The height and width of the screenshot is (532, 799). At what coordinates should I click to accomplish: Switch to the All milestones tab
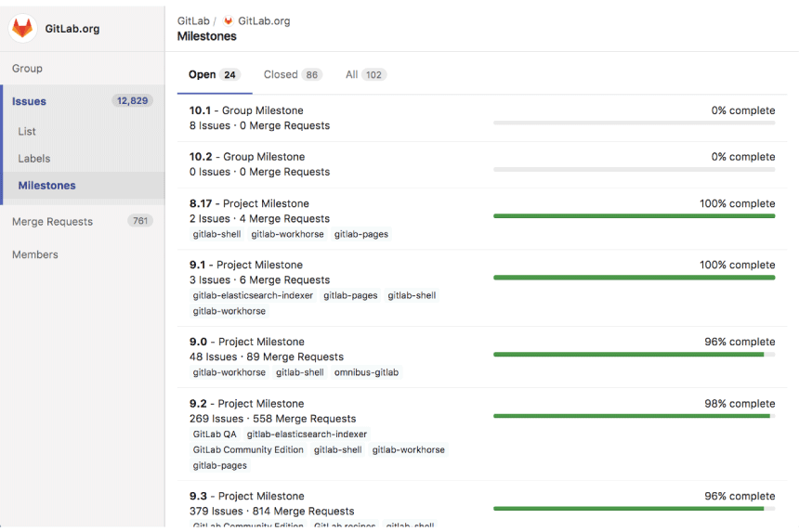click(x=366, y=75)
